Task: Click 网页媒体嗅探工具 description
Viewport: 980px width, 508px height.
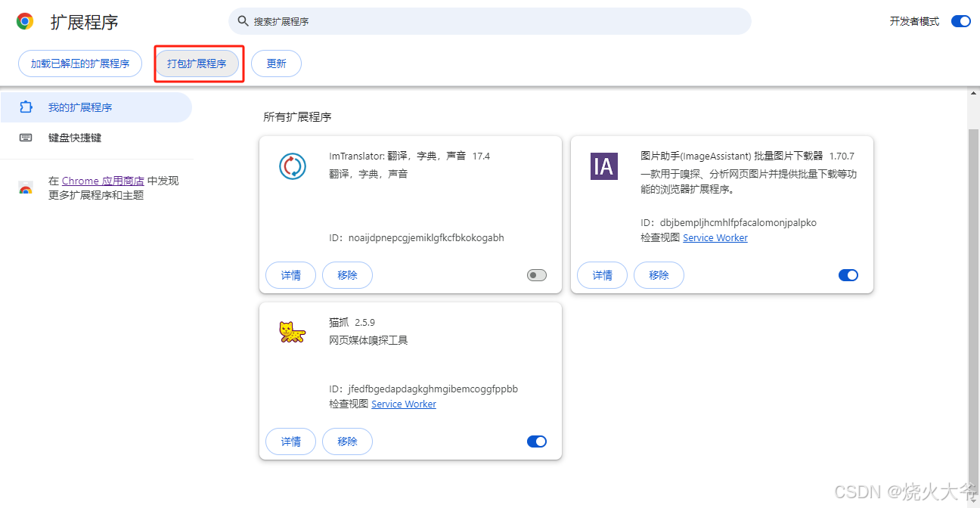Action: [x=368, y=340]
